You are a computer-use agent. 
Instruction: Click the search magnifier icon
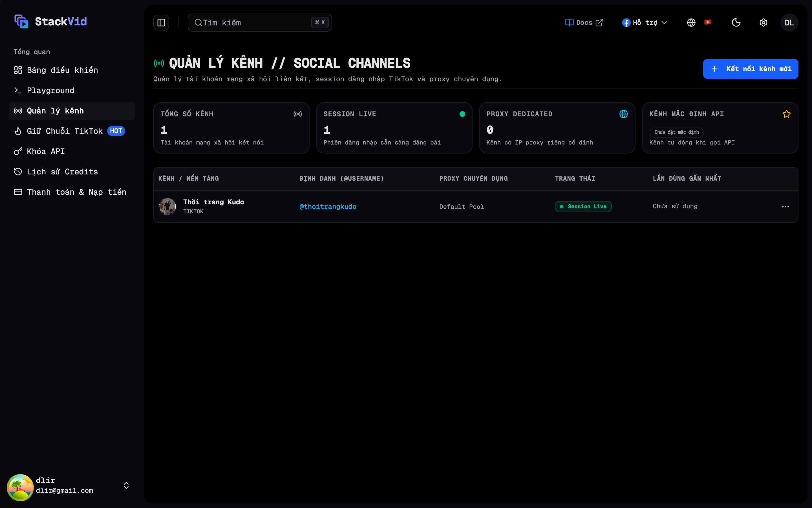tap(198, 23)
